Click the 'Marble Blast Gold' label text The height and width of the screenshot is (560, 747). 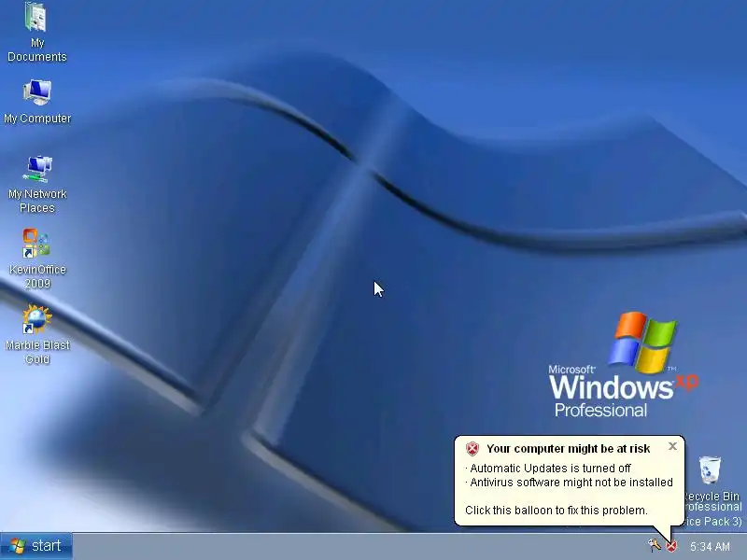[37, 352]
